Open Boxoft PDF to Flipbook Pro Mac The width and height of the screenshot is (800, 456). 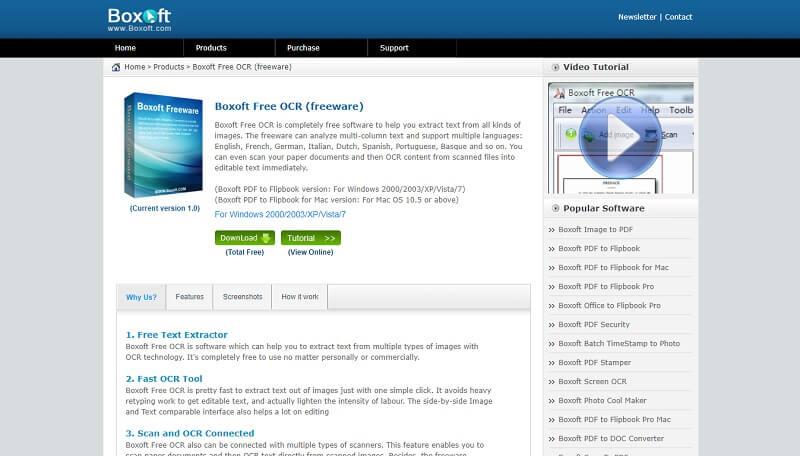point(614,419)
